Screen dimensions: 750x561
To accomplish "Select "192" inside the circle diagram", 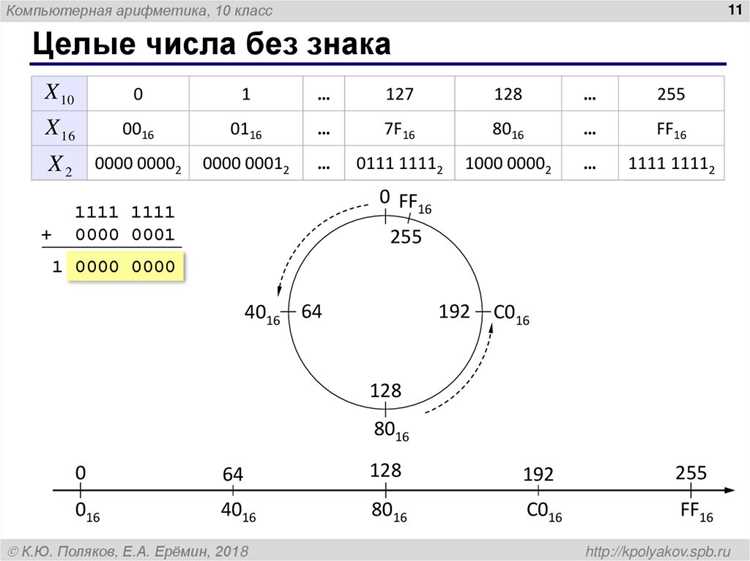I will click(x=454, y=311).
